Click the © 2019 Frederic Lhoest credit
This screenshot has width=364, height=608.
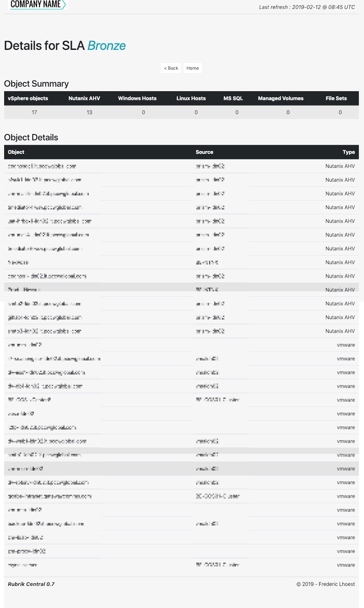pos(326,584)
